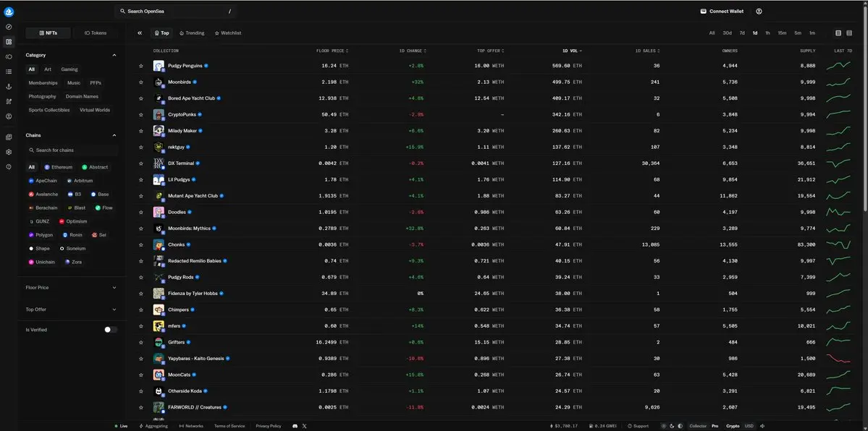The image size is (868, 431).
Task: Select the collections grid icon in sidebar
Action: [9, 41]
